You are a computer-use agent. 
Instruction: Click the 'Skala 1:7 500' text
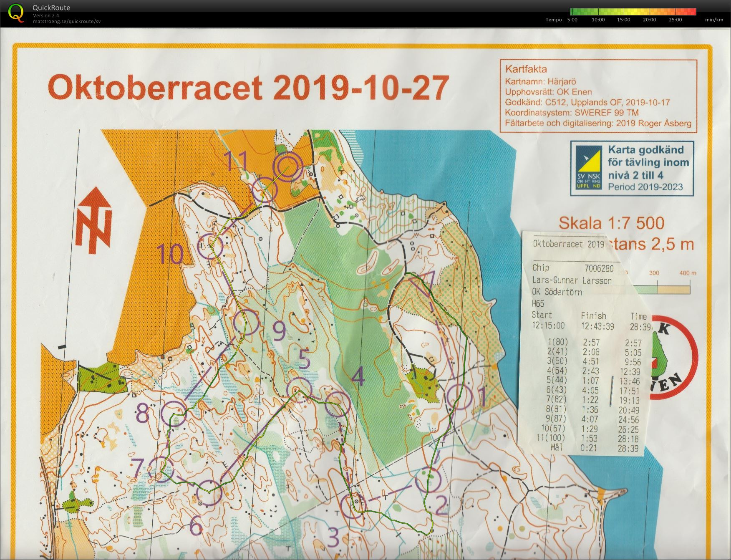tap(611, 223)
